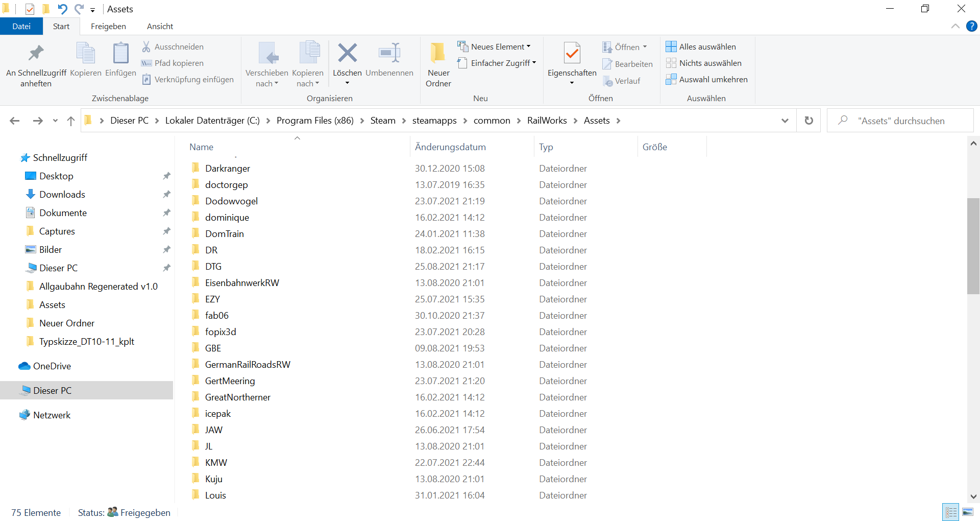
Task: Select the GermanRailRoadsRW folder
Action: 248,365
